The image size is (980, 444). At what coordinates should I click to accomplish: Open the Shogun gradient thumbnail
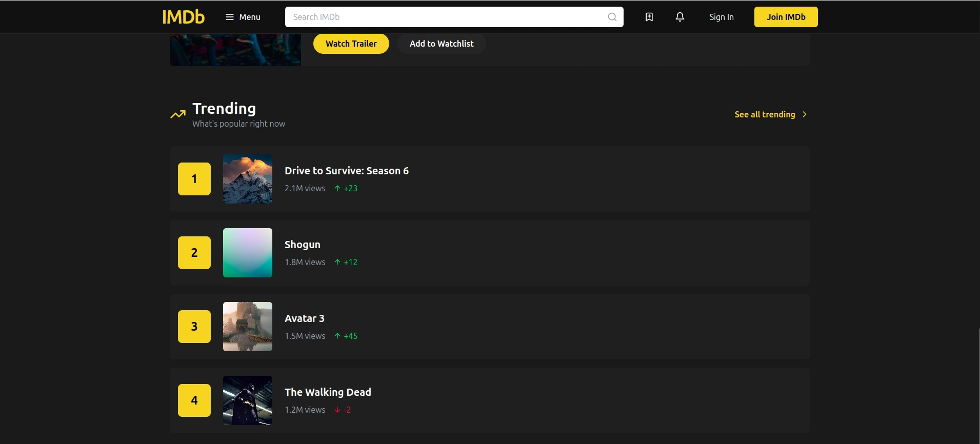pos(248,253)
